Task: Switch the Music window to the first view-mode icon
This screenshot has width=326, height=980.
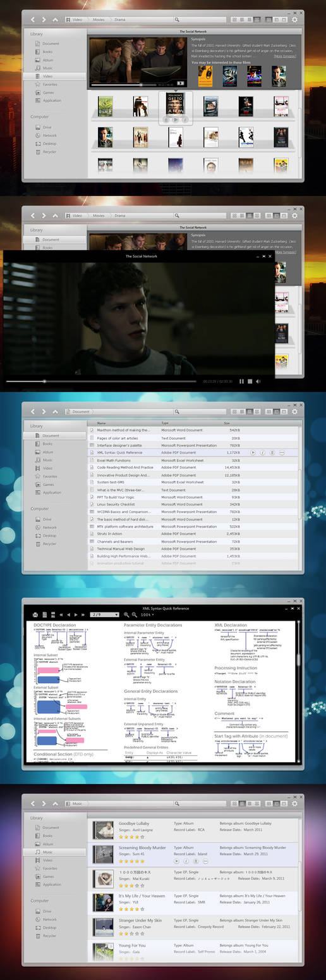Action: (x=234, y=804)
